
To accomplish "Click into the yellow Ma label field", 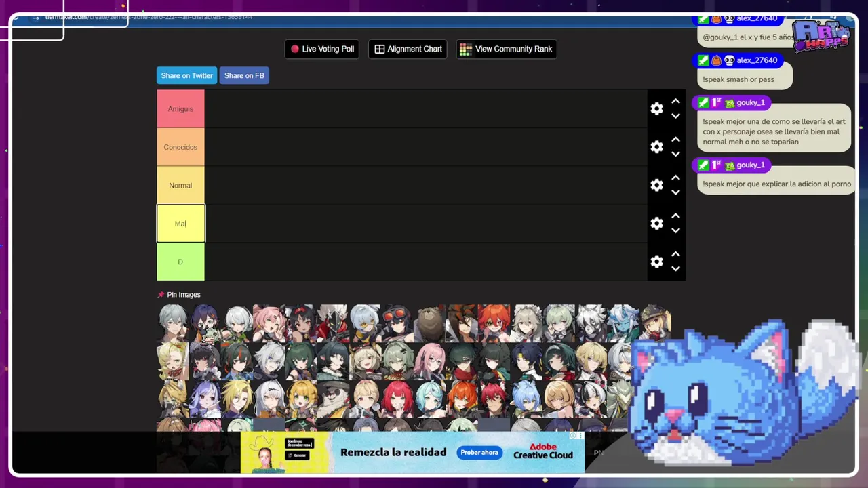I will click(x=180, y=224).
